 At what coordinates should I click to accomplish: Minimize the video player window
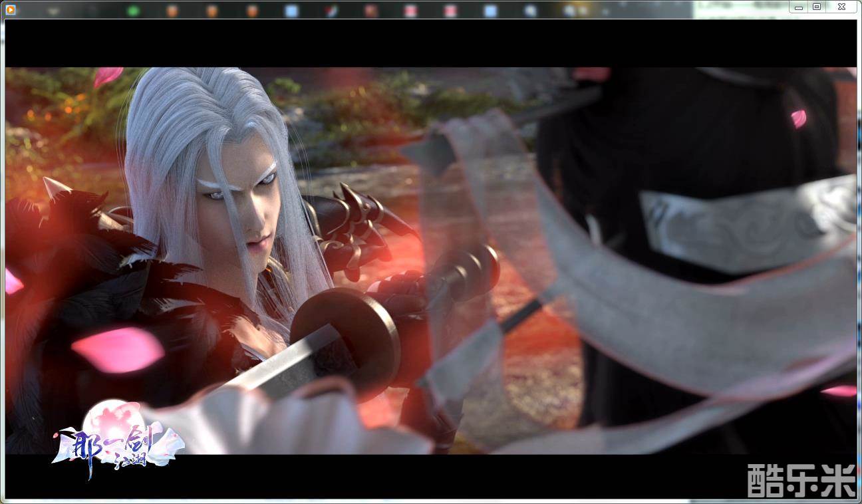click(799, 7)
